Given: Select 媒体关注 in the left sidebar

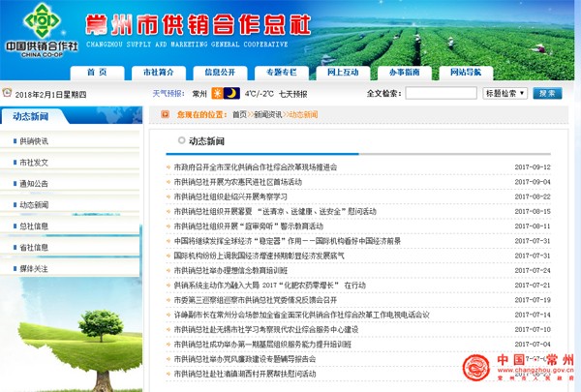Looking at the screenshot, I should pos(35,268).
